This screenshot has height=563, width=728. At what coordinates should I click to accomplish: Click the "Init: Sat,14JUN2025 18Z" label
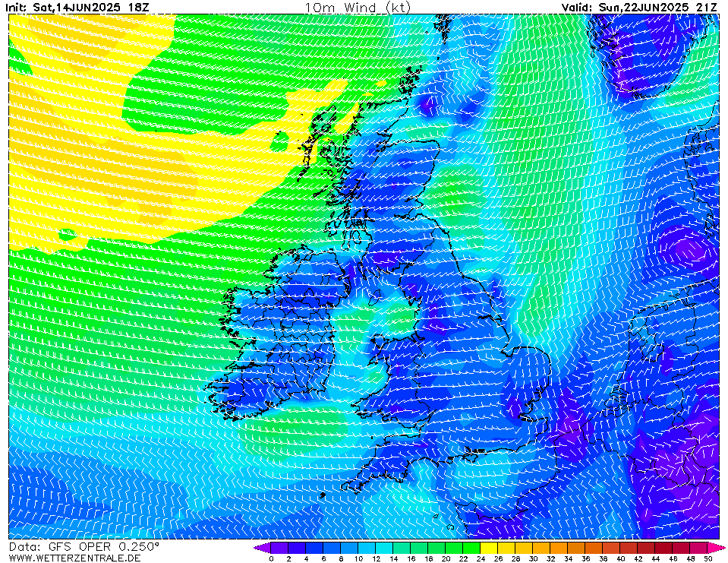[x=77, y=8]
